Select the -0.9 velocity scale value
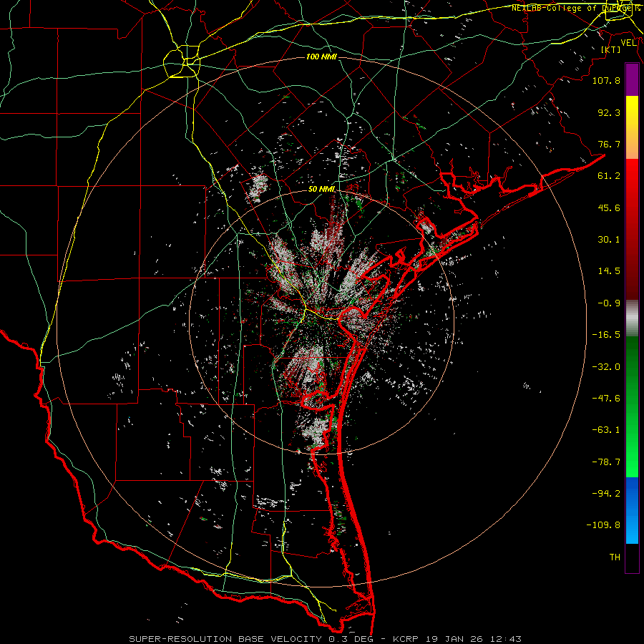Screen dimensions: 644x644 [x=609, y=303]
